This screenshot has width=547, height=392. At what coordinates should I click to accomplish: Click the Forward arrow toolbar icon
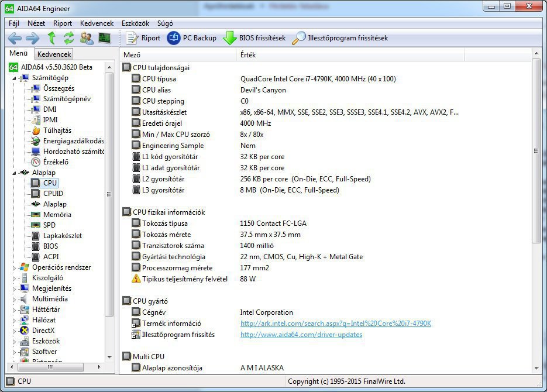[x=33, y=38]
